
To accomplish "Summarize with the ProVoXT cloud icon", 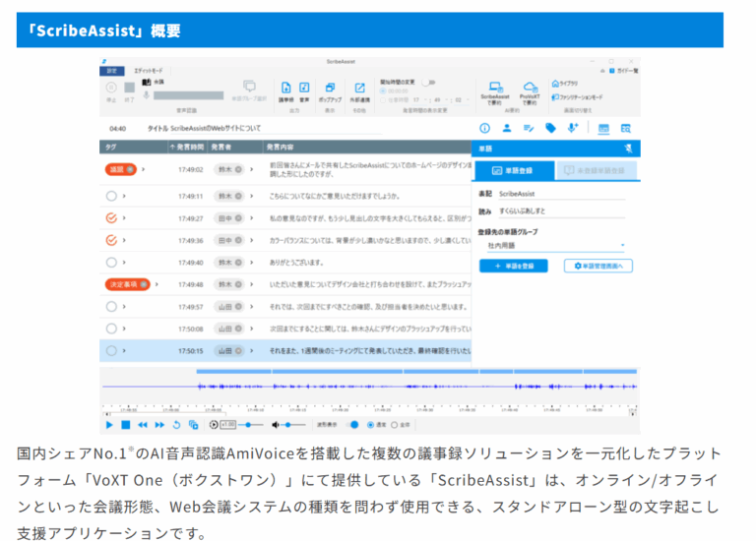I will [530, 88].
